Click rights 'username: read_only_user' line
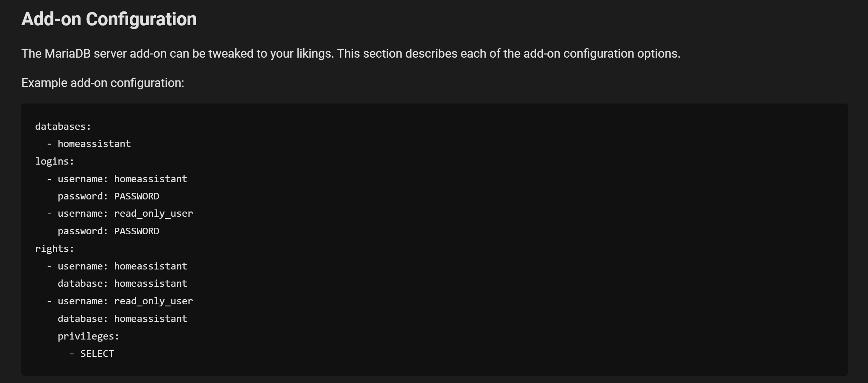The image size is (868, 383). tap(120, 301)
